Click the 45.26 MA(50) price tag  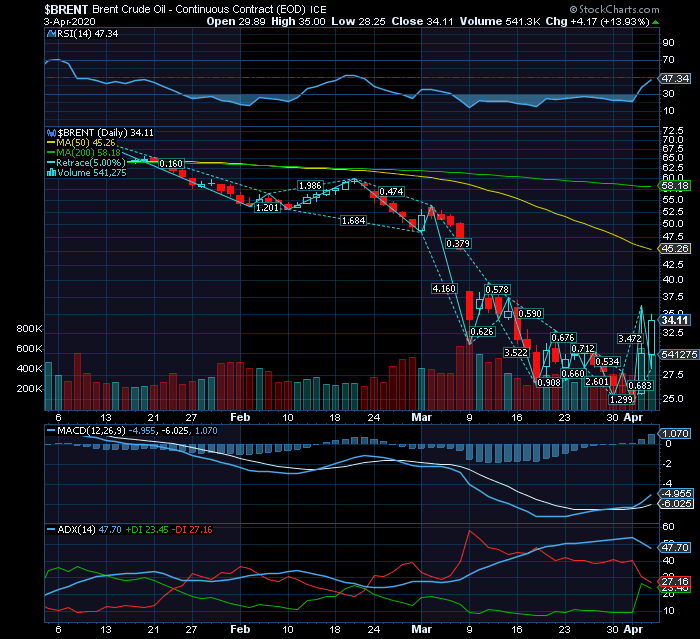coord(675,248)
